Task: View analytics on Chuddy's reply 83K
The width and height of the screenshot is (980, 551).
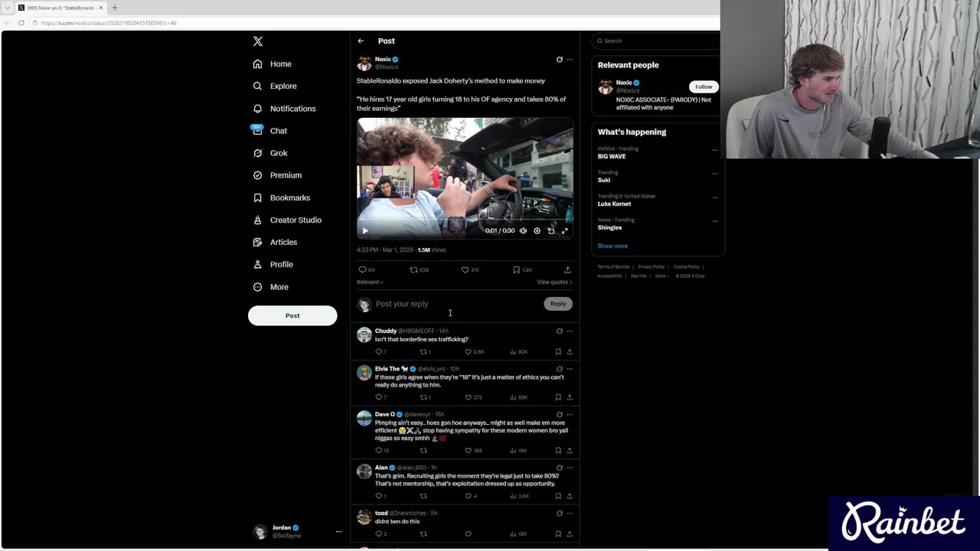Action: (520, 352)
